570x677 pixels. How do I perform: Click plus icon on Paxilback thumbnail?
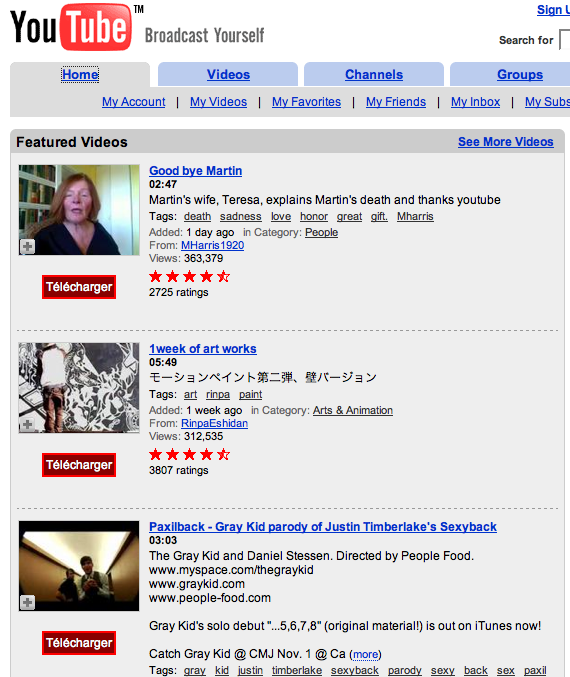click(x=28, y=602)
